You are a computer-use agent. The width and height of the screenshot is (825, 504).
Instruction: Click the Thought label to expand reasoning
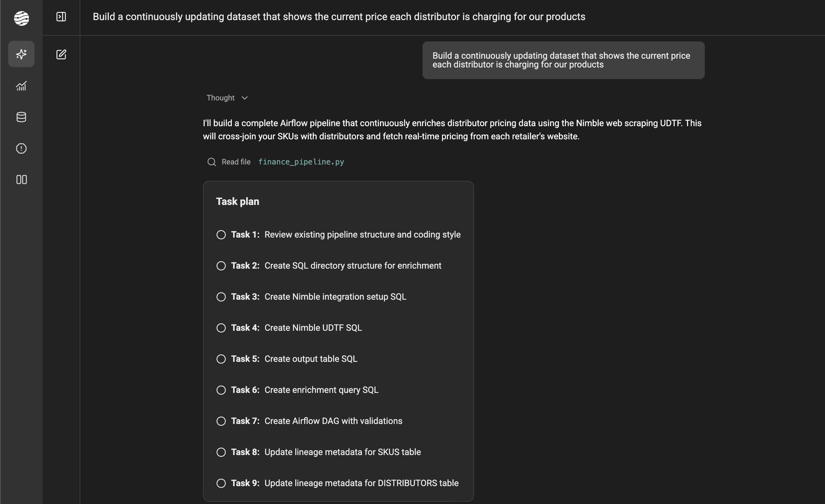coord(220,98)
